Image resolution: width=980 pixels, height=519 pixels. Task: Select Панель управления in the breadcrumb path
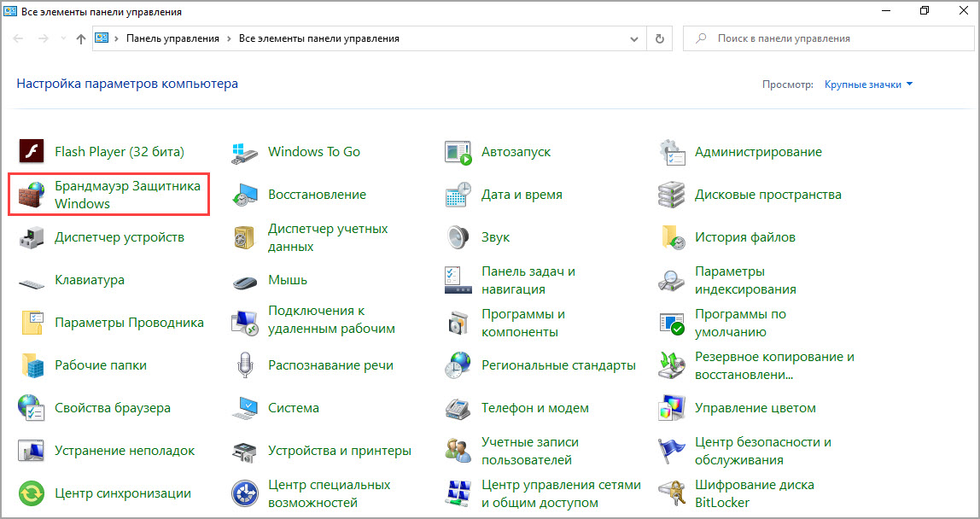[x=172, y=38]
